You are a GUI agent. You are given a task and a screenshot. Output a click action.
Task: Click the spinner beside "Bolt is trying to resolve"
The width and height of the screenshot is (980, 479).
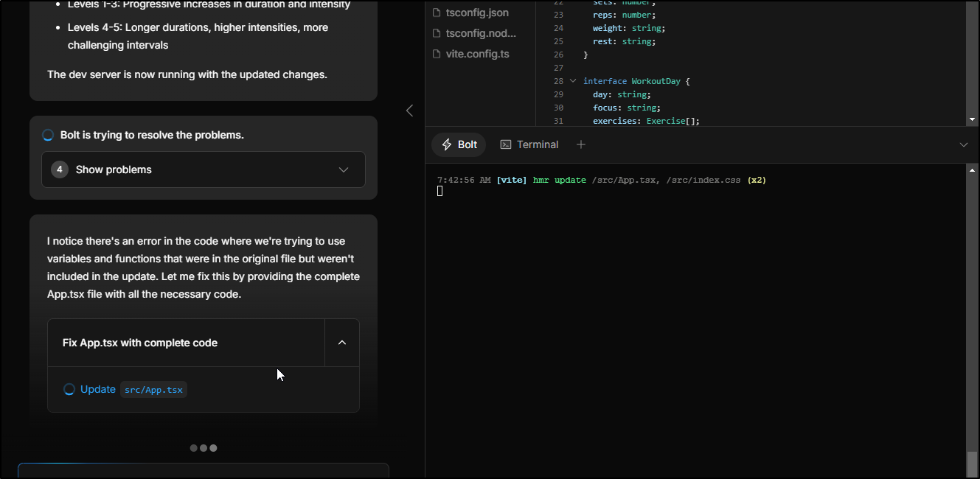48,135
